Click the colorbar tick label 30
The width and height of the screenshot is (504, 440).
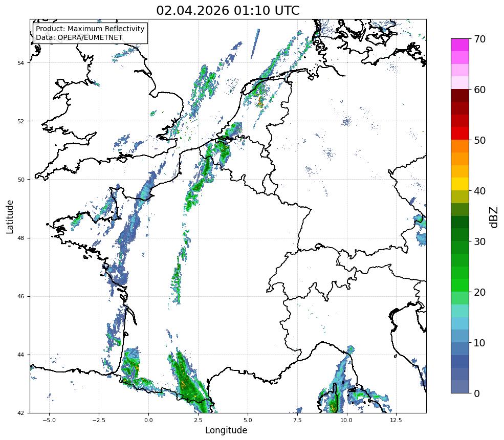[x=479, y=241]
